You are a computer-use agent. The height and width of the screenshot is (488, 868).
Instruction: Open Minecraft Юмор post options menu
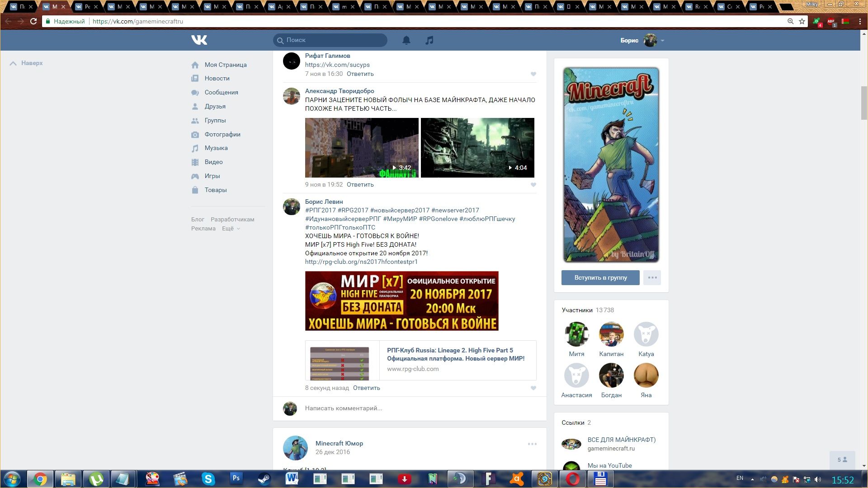532,444
